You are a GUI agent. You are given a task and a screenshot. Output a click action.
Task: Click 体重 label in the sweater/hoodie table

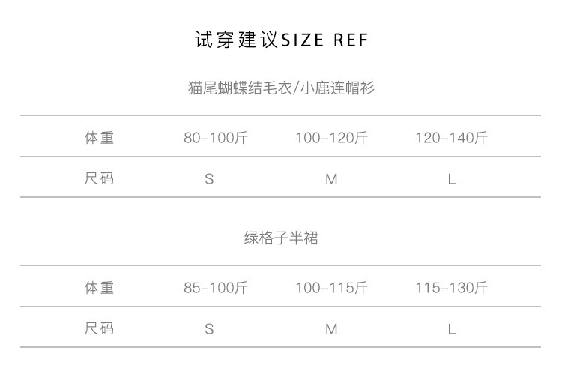coord(99,138)
